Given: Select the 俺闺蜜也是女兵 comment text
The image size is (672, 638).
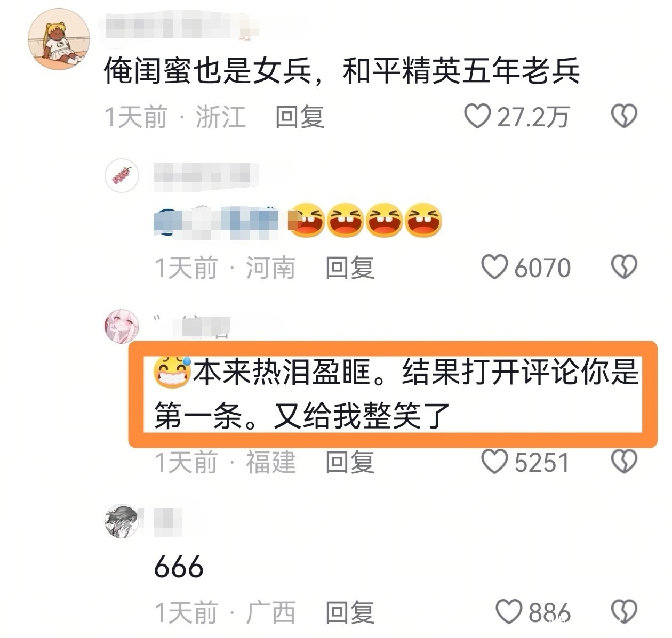Looking at the screenshot, I should click(x=342, y=71).
